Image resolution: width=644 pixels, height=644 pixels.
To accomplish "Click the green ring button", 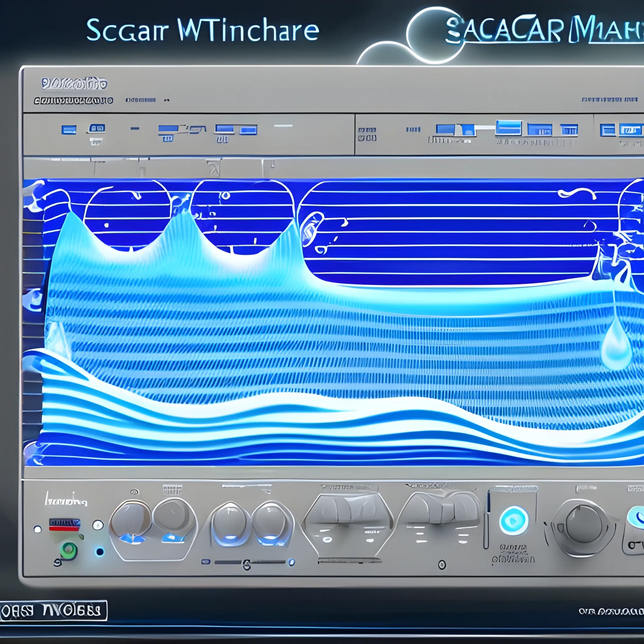I will (x=69, y=551).
